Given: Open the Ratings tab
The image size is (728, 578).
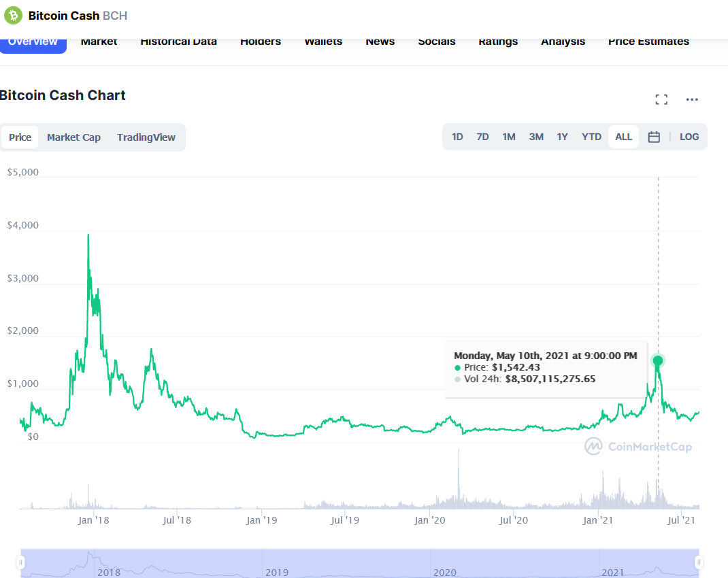Looking at the screenshot, I should pyautogui.click(x=498, y=41).
